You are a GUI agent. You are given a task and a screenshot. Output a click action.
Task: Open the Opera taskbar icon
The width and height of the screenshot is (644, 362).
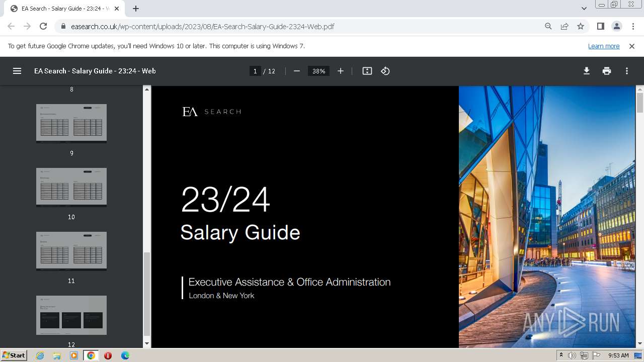[x=108, y=355]
